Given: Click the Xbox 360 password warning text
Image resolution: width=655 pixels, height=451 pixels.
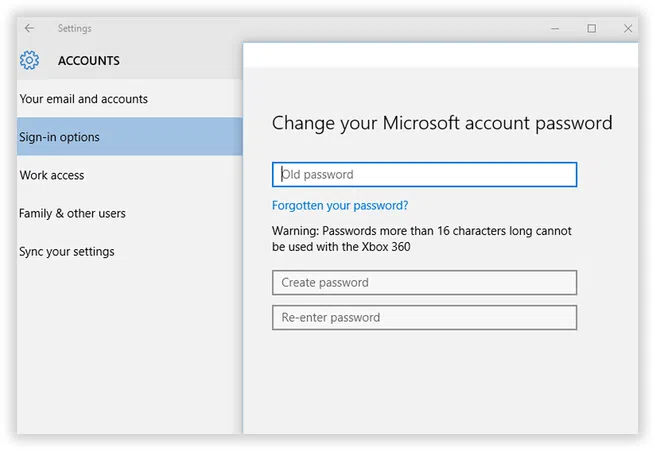Looking at the screenshot, I should 421,239.
